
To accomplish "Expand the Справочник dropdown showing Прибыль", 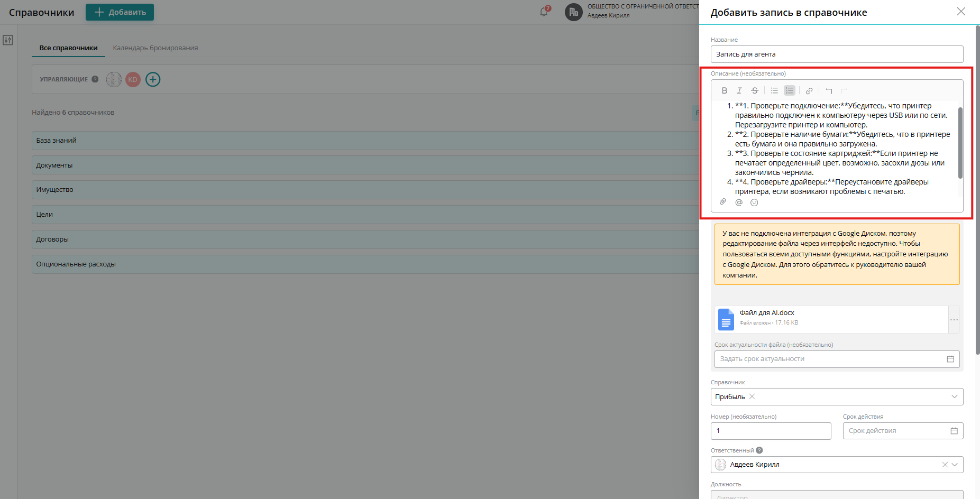I will pyautogui.click(x=954, y=396).
